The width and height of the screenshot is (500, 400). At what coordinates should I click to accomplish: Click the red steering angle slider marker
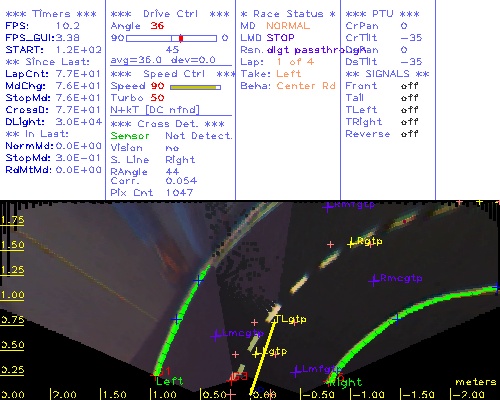click(x=181, y=38)
